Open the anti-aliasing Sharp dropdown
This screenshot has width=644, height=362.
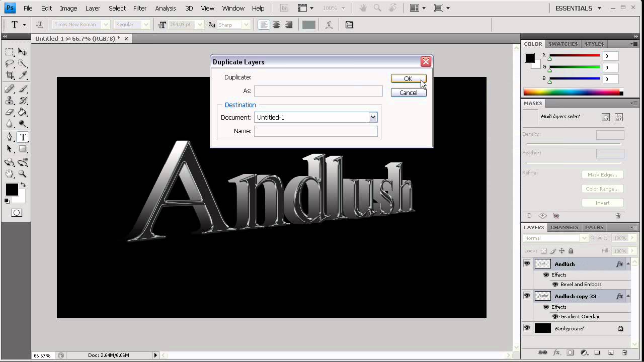[x=246, y=25]
